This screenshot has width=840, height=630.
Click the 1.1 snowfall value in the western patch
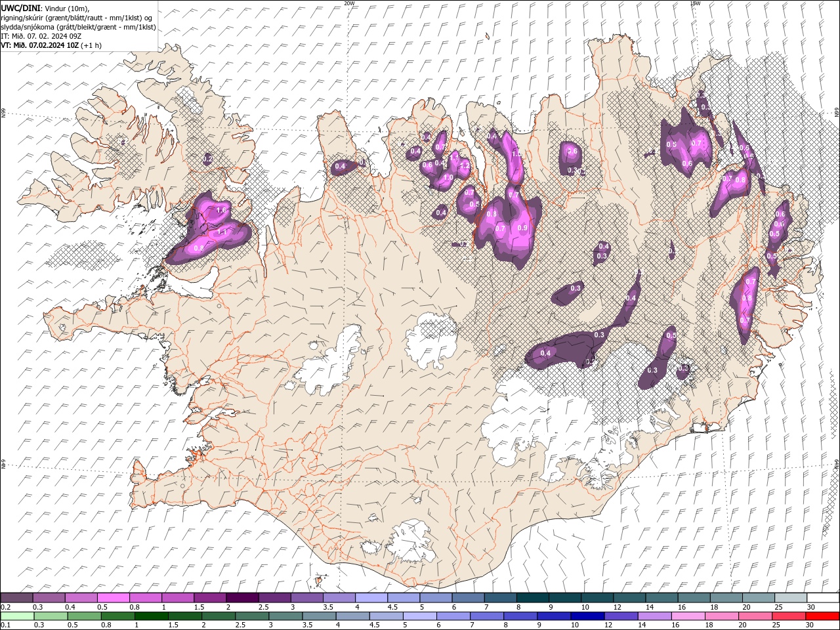222,232
